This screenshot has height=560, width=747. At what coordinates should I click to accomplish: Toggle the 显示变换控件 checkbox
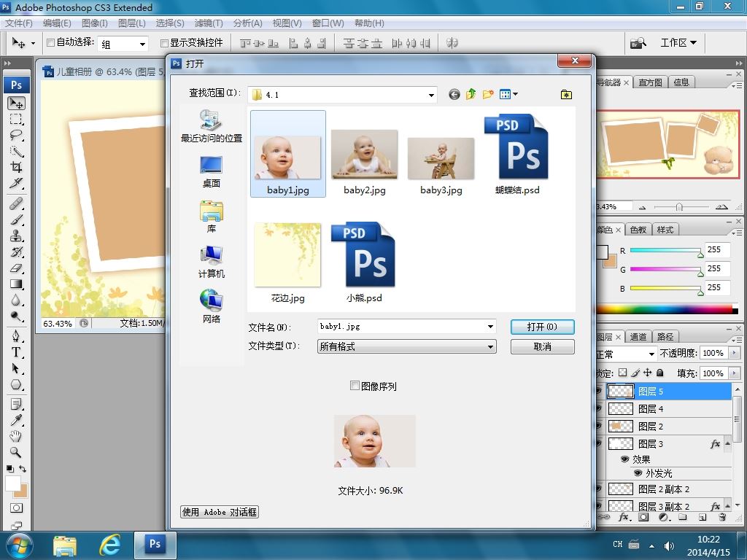point(164,43)
